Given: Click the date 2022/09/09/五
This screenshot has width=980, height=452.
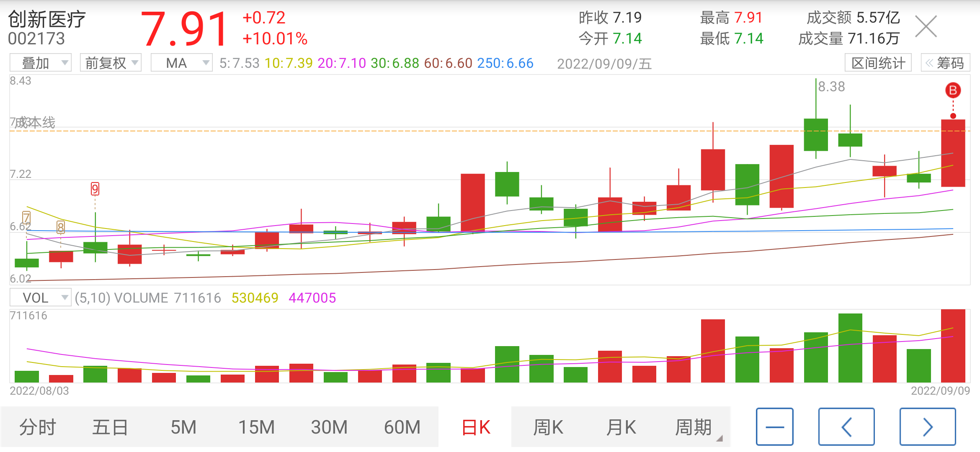Looking at the screenshot, I should (604, 64).
